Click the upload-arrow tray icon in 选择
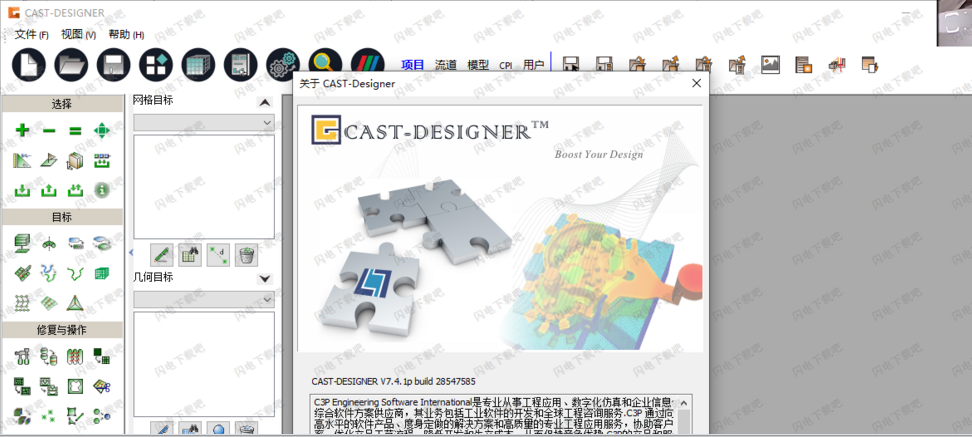 pos(49,190)
